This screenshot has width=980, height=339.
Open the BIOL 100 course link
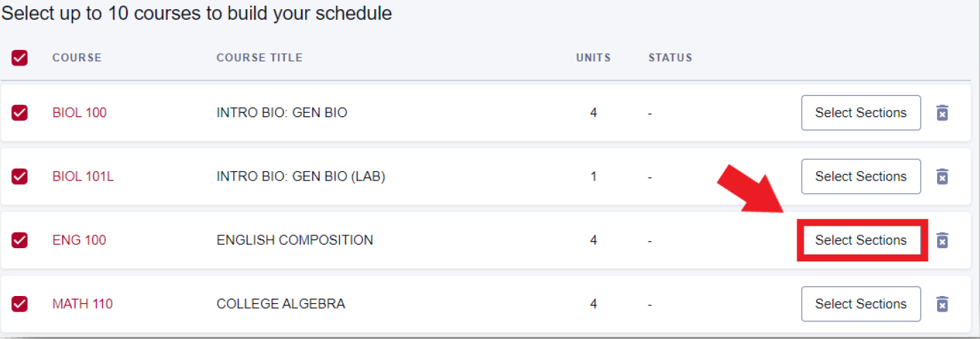(80, 113)
